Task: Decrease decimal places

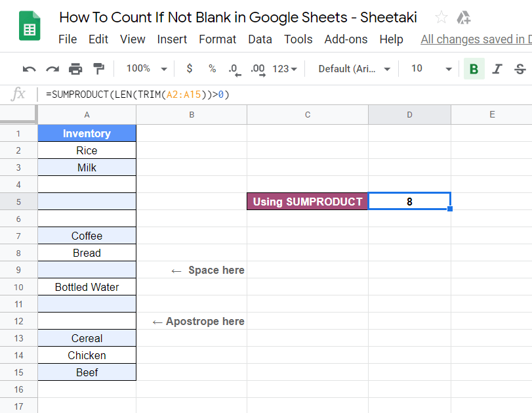Action: click(x=234, y=68)
